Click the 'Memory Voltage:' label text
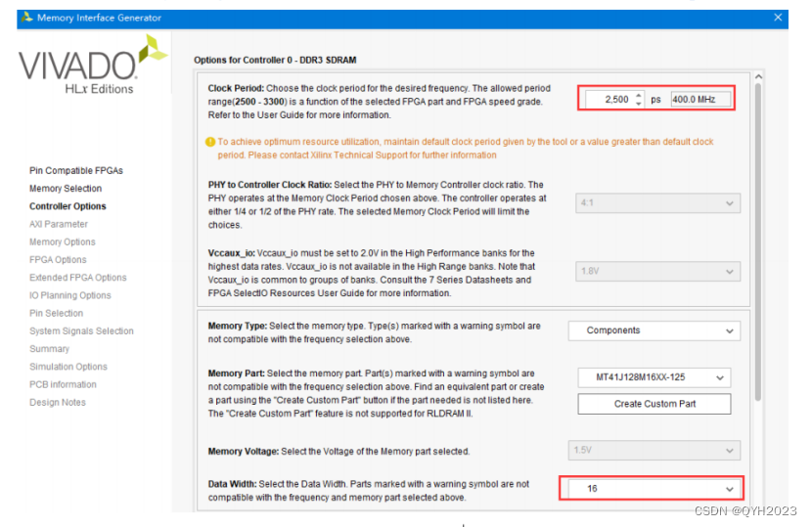Viewport: 812px width, 527px height. [244, 452]
